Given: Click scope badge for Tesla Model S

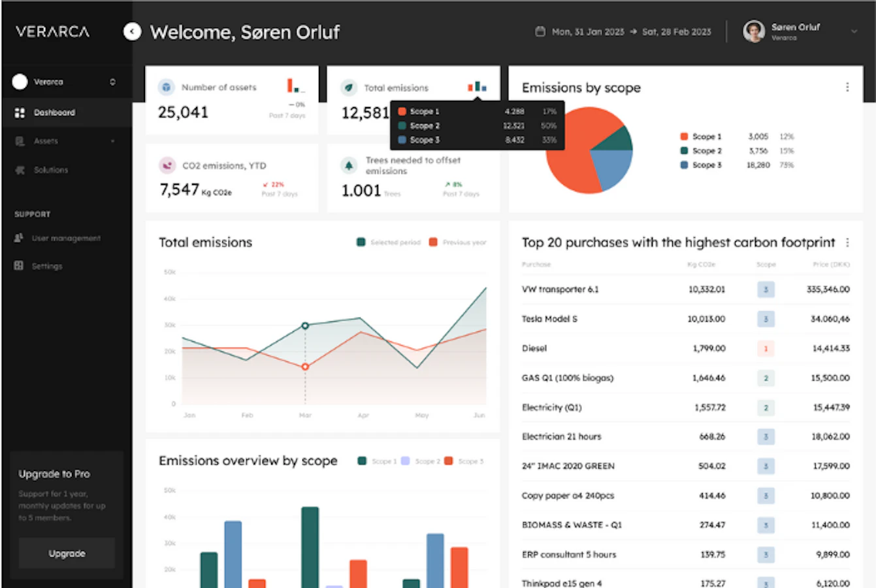Looking at the screenshot, I should pos(766,319).
